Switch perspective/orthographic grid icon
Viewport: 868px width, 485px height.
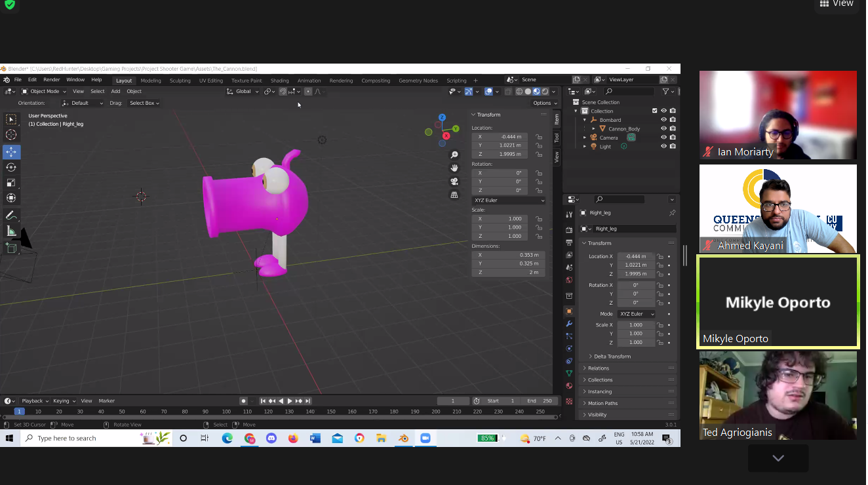pos(454,195)
